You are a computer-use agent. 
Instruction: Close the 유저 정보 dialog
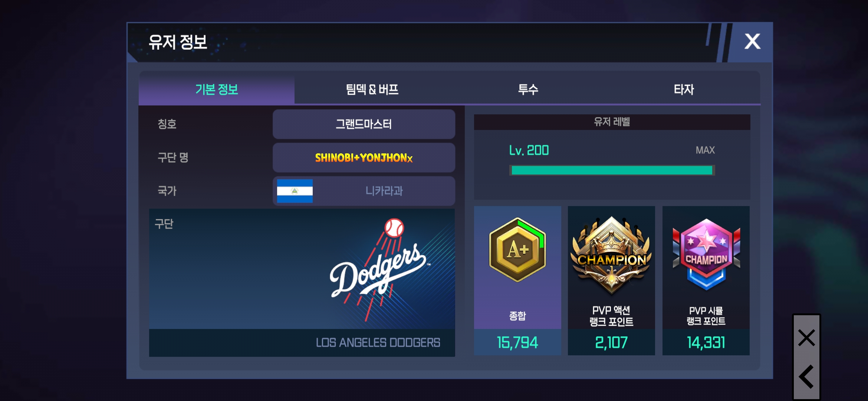[752, 41]
